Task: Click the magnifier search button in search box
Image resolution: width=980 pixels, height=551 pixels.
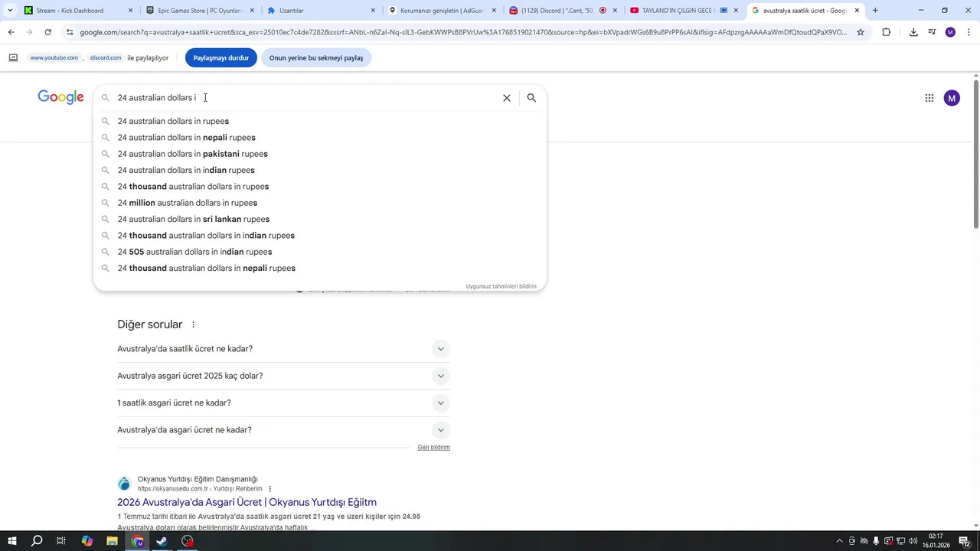Action: (531, 98)
